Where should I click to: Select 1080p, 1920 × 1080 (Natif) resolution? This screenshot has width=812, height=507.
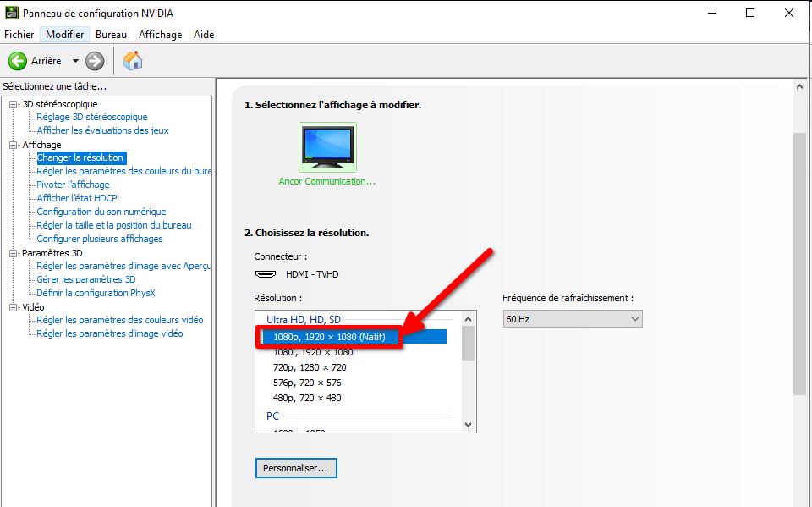pos(354,337)
